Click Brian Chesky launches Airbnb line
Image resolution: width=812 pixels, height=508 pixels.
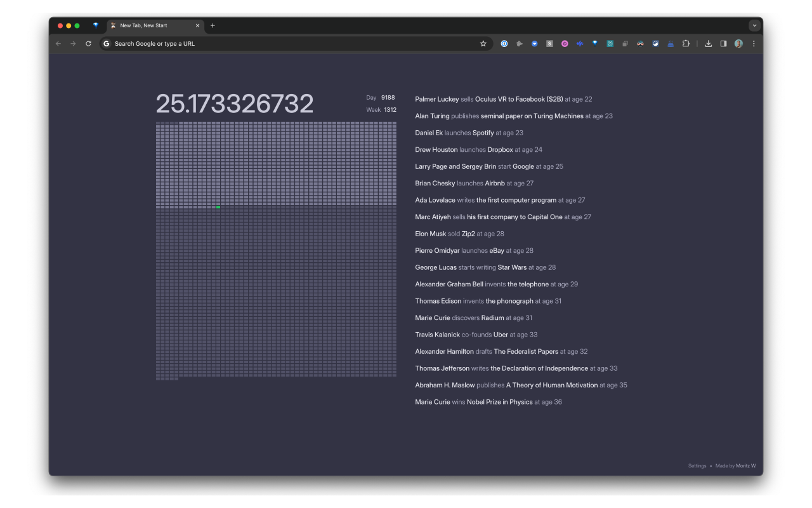click(475, 184)
